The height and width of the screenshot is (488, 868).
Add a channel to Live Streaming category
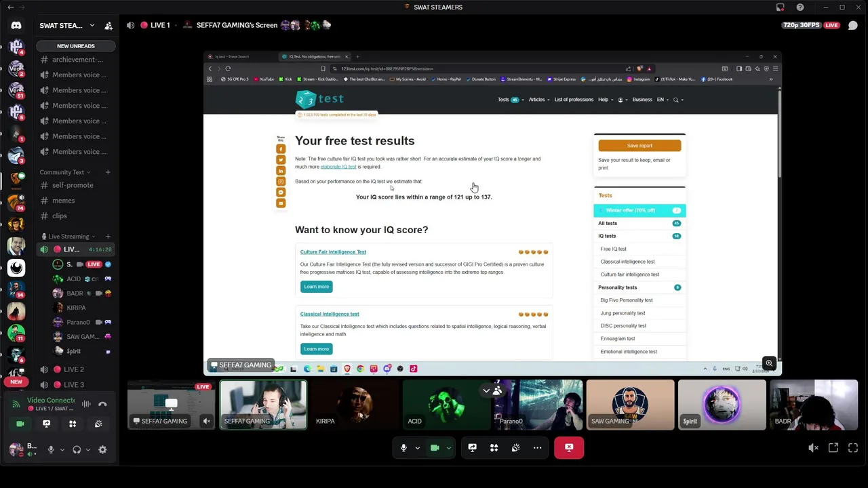tap(107, 237)
